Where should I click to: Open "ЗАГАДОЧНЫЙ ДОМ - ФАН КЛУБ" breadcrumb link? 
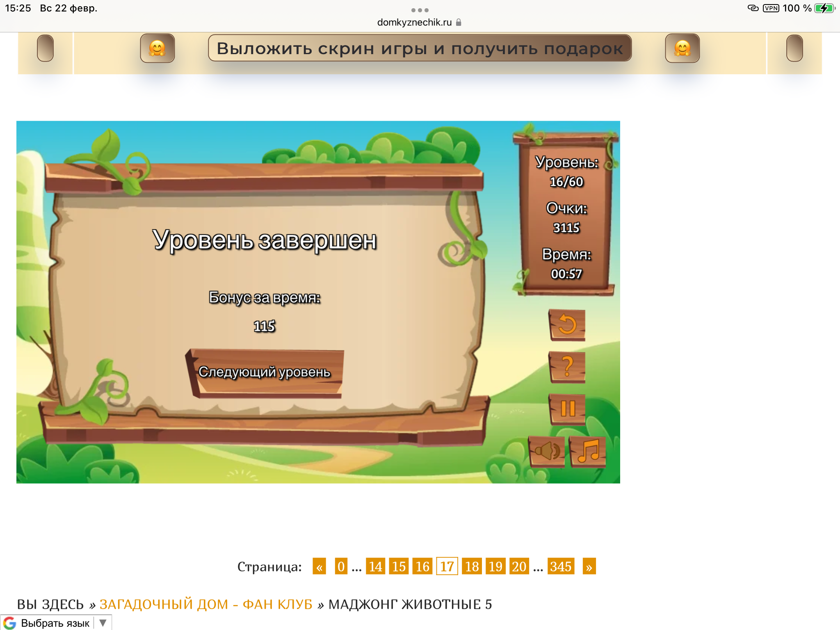(206, 604)
